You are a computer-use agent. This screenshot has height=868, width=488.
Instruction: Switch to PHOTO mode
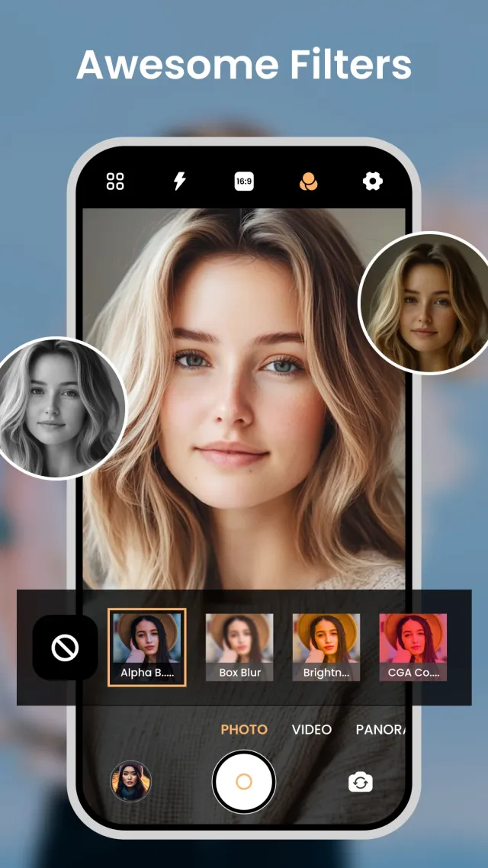244,729
